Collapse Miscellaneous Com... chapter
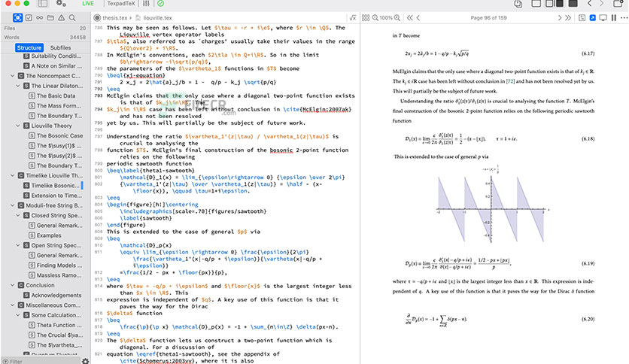 13,305
